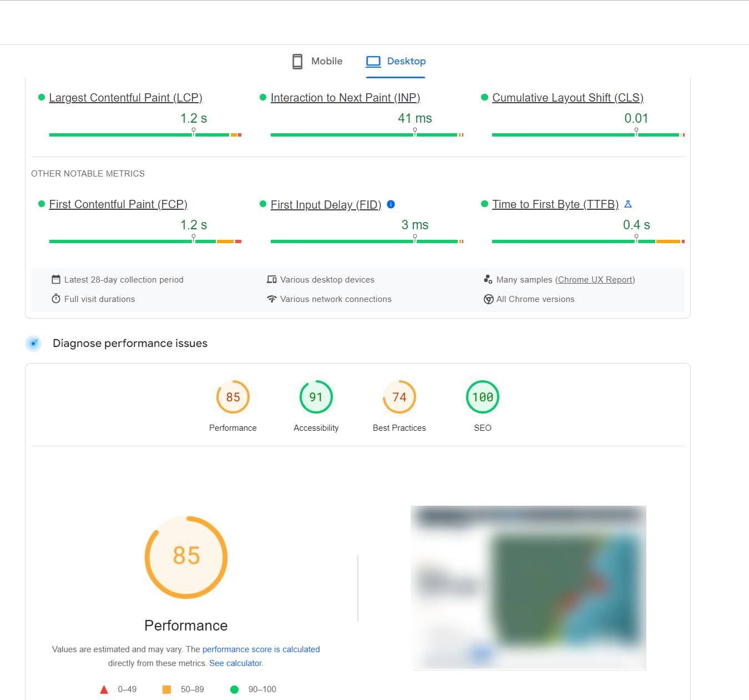Click the CLS value '0.01'
This screenshot has height=700, width=749.
coord(636,118)
